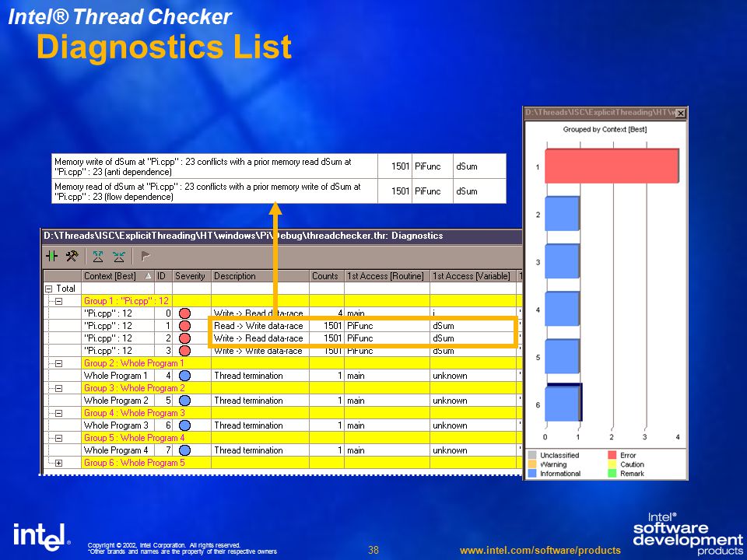The image size is (747, 560).
Task: Click the red severity circle for ID 3
Action: [x=185, y=351]
